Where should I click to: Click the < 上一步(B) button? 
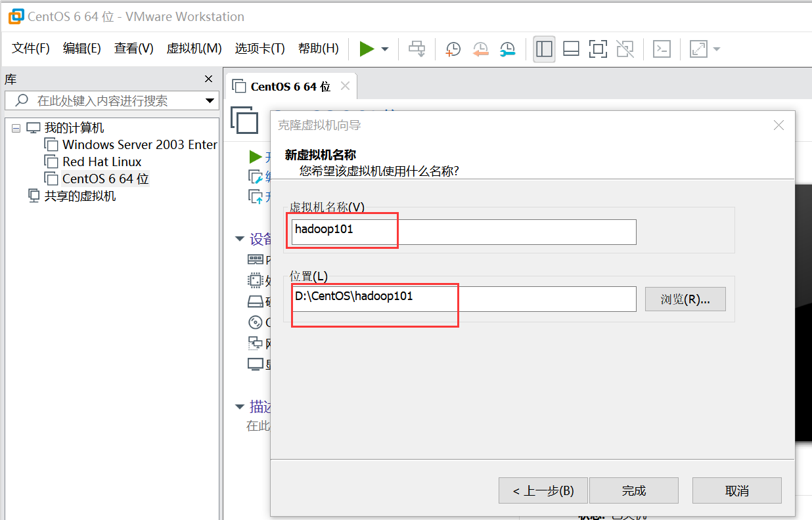(x=543, y=490)
